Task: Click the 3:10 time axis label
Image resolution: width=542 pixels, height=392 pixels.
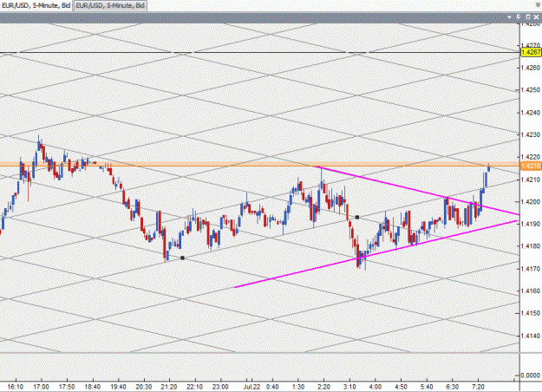Action: click(349, 387)
